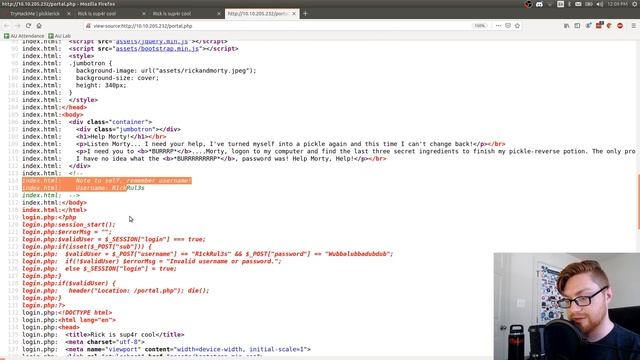The width and height of the screenshot is (640, 360).
Task: Close the TryHackMe picklerick tab
Action: (x=68, y=13)
